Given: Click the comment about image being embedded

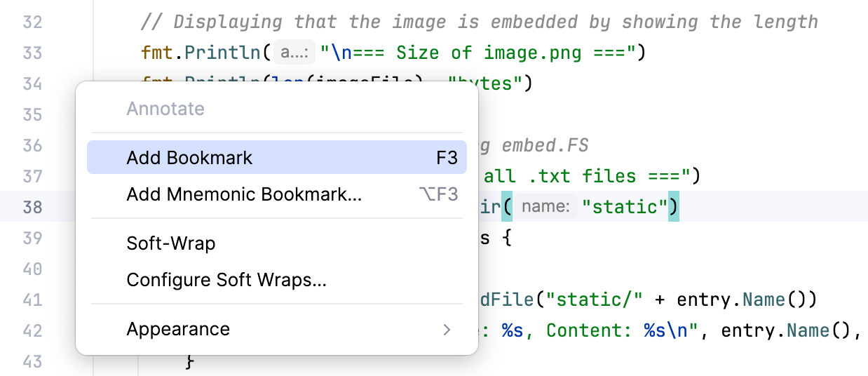Looking at the screenshot, I should 479,22.
